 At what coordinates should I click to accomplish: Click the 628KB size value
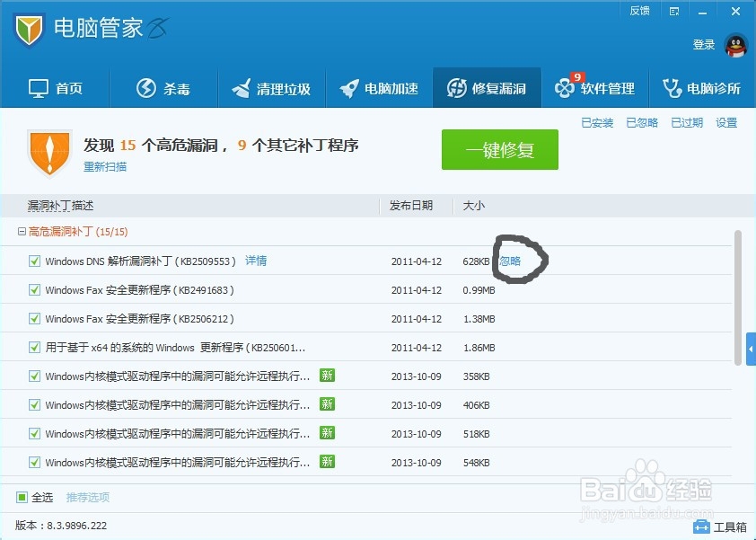pos(476,261)
